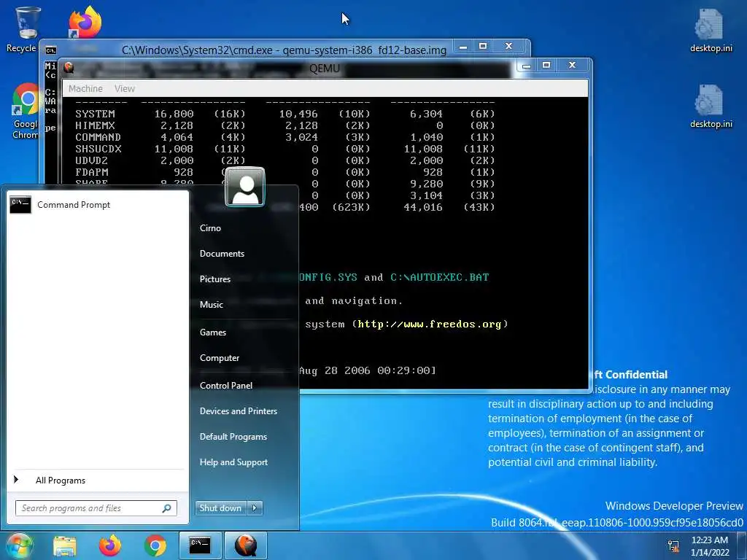This screenshot has width=747, height=560.
Task: Click the C:\AUTOEXEC.BAT text in QEMU
Action: (439, 277)
